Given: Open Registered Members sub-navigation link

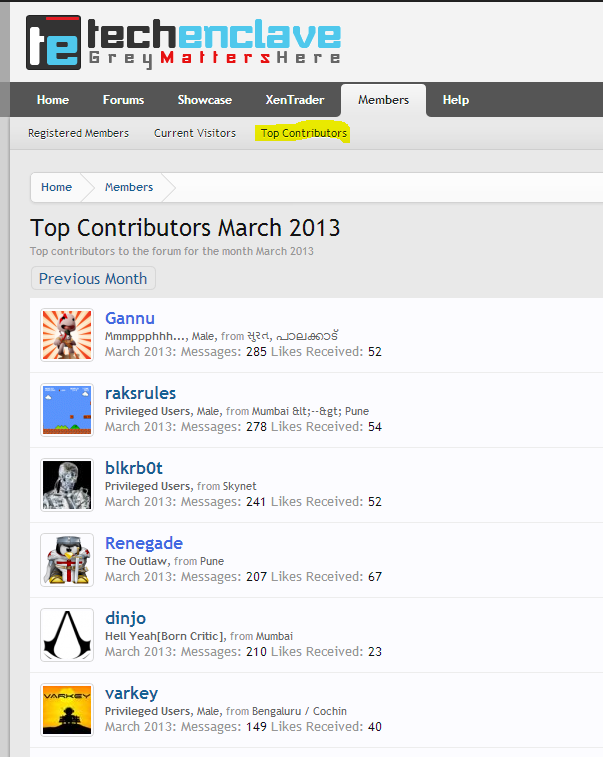Looking at the screenshot, I should [x=78, y=133].
